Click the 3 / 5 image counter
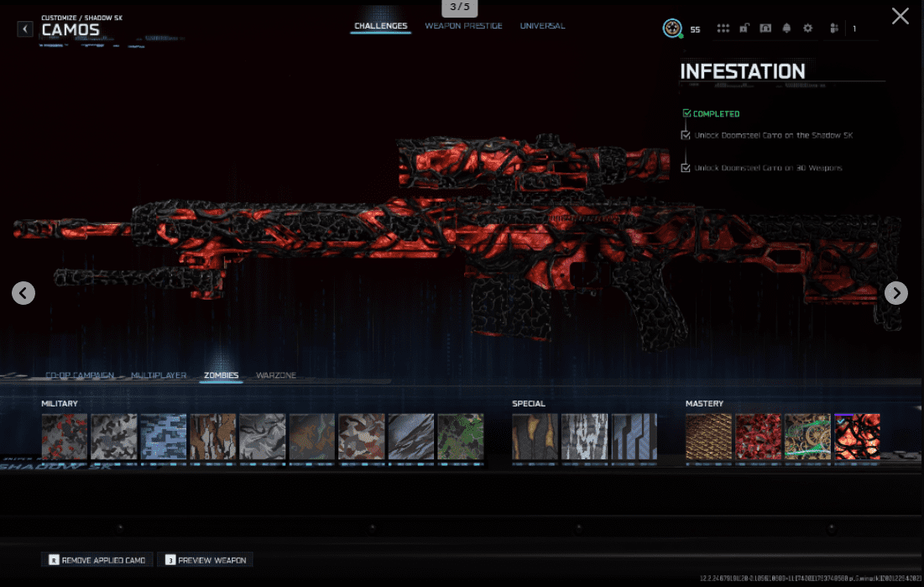This screenshot has width=924, height=587. [x=460, y=7]
